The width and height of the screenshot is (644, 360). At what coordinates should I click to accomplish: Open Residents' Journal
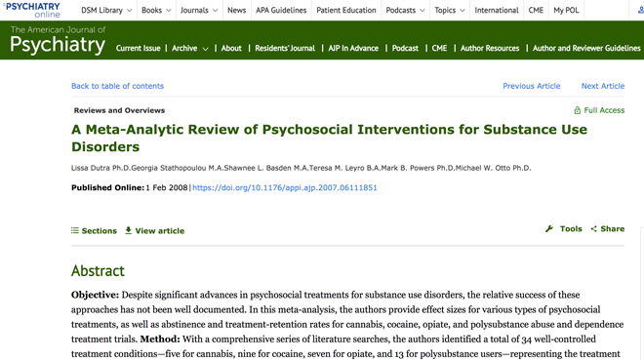pos(285,49)
